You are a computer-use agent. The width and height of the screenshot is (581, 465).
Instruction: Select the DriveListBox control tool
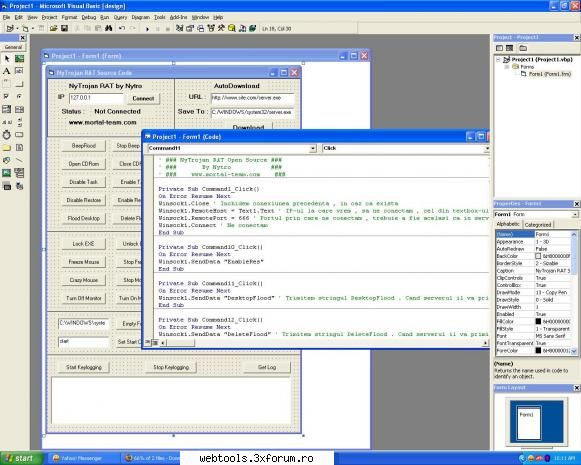click(19, 135)
